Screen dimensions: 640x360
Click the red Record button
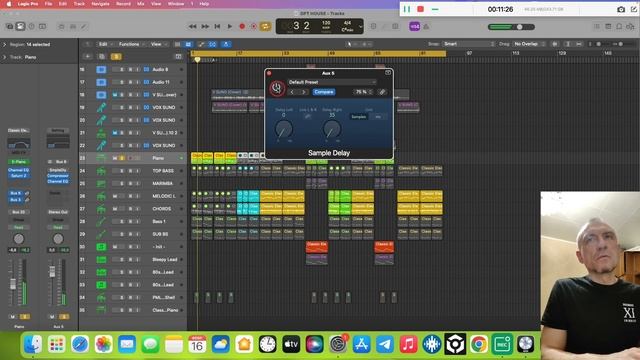[242, 27]
